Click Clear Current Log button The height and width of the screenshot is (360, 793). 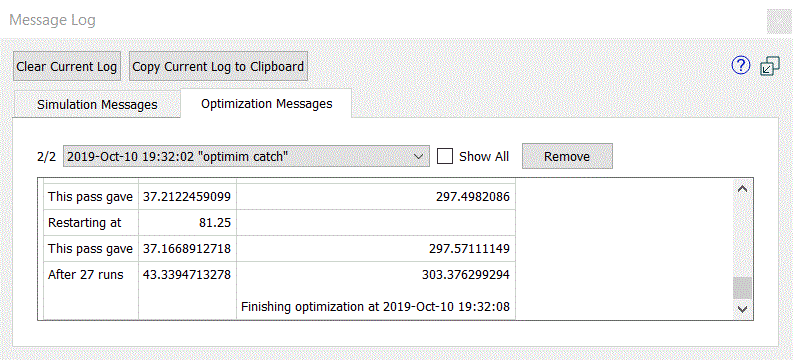point(67,66)
